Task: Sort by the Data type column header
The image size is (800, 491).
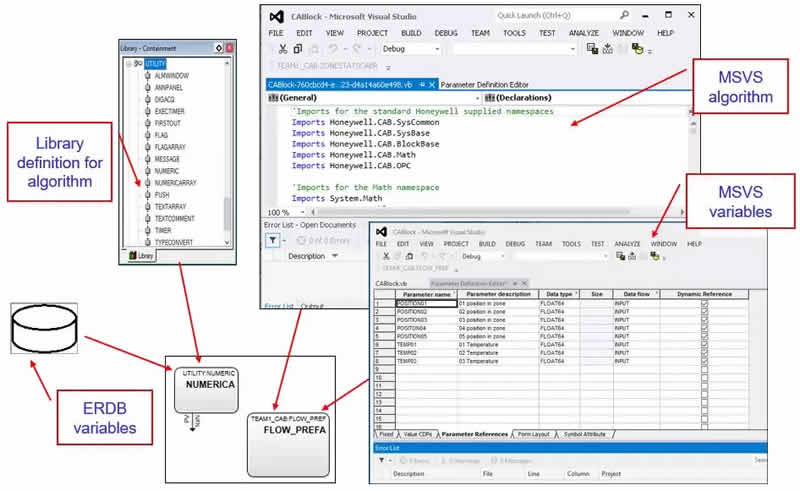Action: 559,294
